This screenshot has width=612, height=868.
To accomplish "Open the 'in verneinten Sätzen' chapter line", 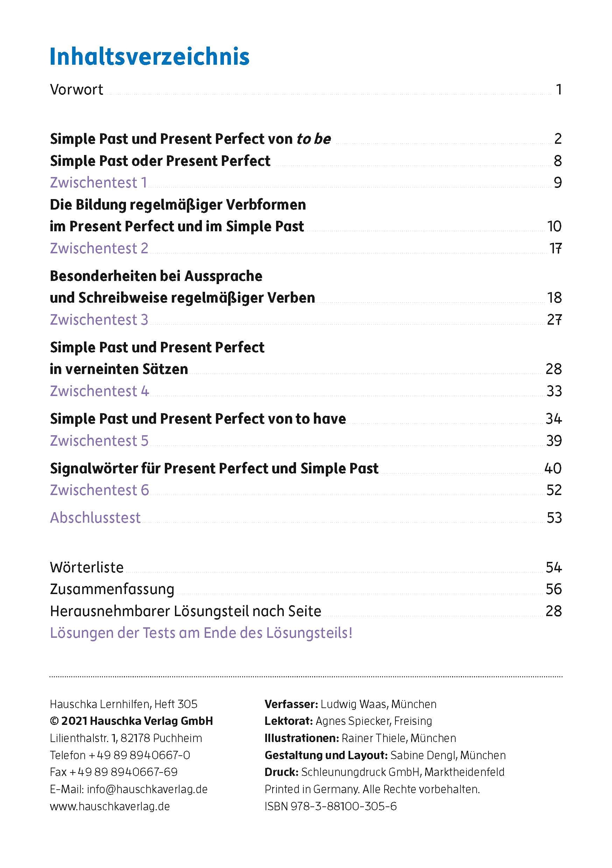I will coord(119,369).
